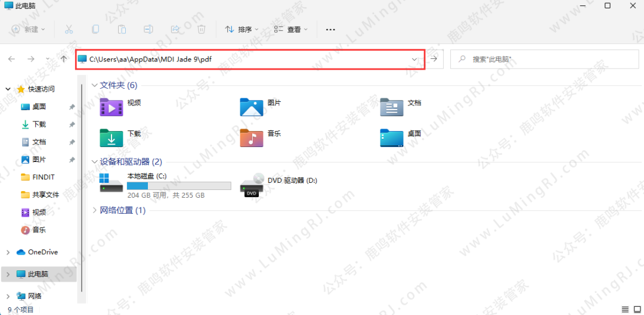The width and height of the screenshot is (644, 315).
Task: Open the three-dot more options menu
Action: 330,29
